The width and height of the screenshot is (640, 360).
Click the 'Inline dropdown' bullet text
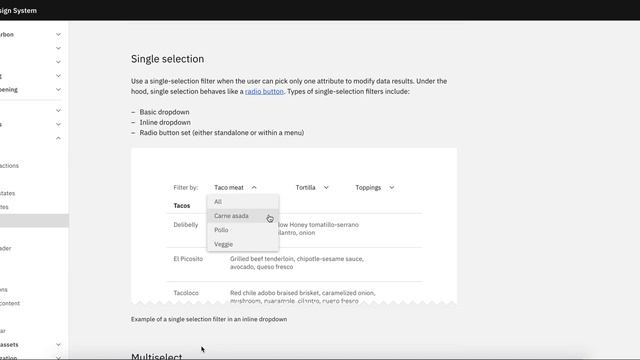[165, 122]
